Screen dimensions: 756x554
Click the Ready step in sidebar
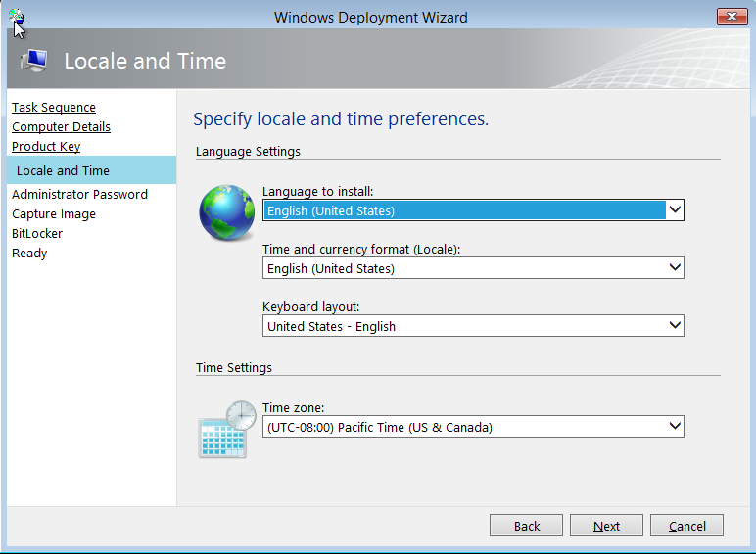coord(29,254)
